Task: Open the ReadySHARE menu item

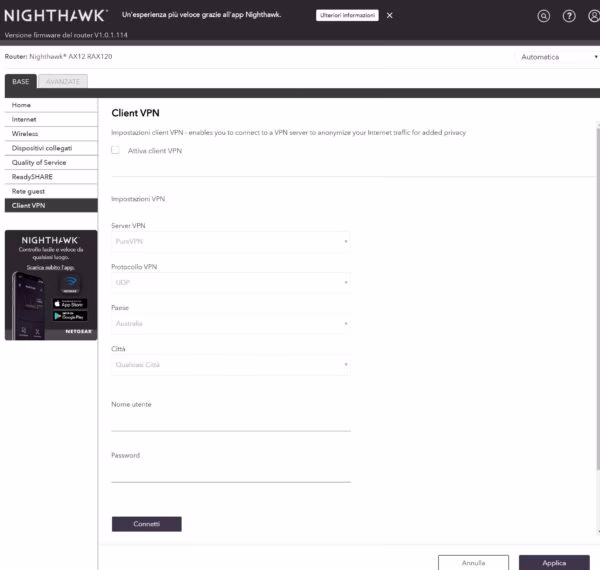Action: 51,177
